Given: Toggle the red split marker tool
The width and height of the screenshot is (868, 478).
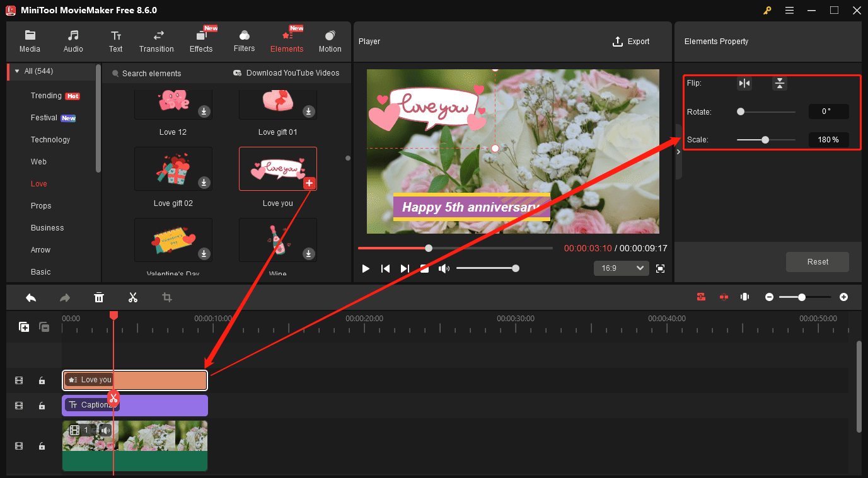Looking at the screenshot, I should tap(723, 297).
